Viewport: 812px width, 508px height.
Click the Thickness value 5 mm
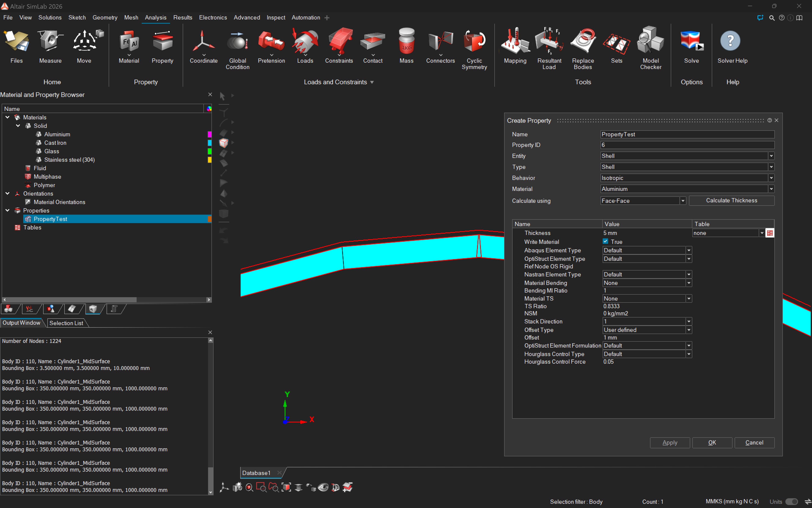(610, 233)
